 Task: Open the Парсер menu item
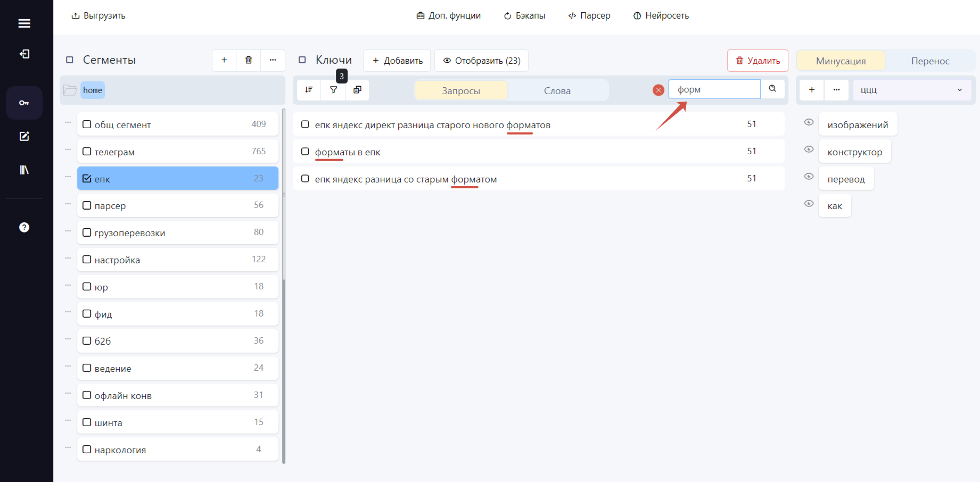coord(589,15)
